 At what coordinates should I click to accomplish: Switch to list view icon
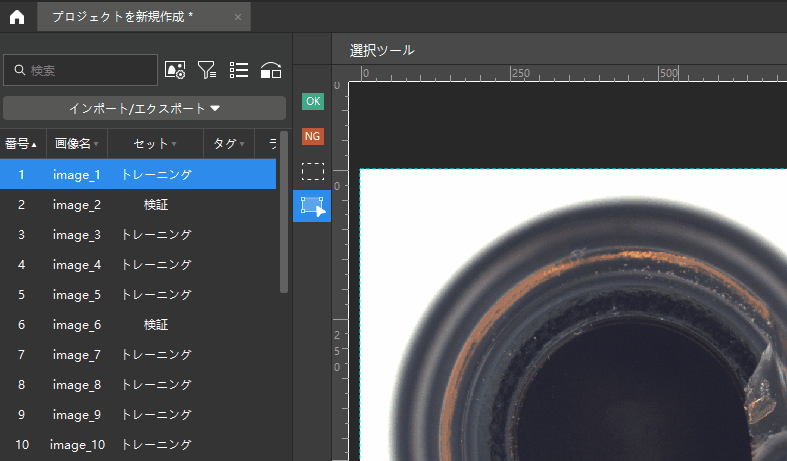point(239,69)
